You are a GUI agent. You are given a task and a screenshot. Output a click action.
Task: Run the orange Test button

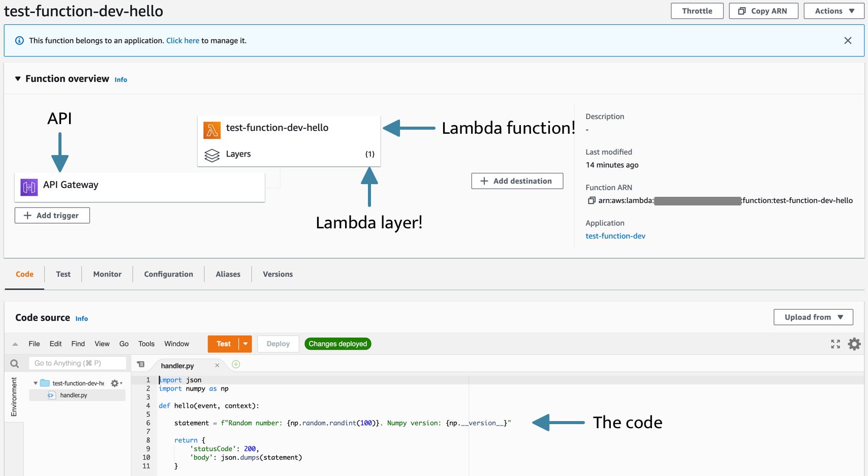[223, 344]
